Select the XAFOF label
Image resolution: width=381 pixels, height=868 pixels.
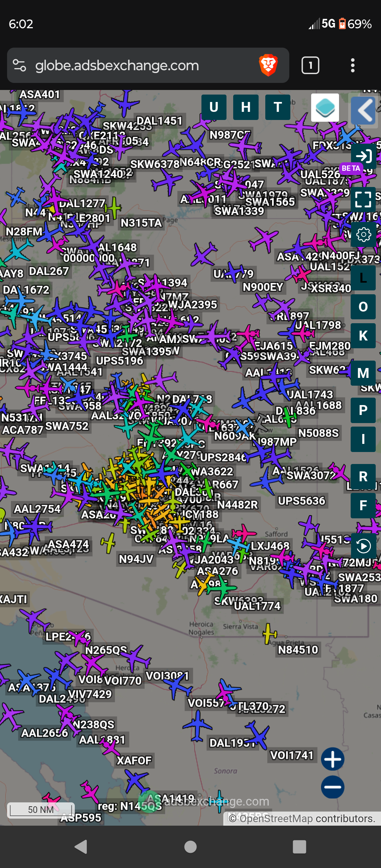[134, 760]
